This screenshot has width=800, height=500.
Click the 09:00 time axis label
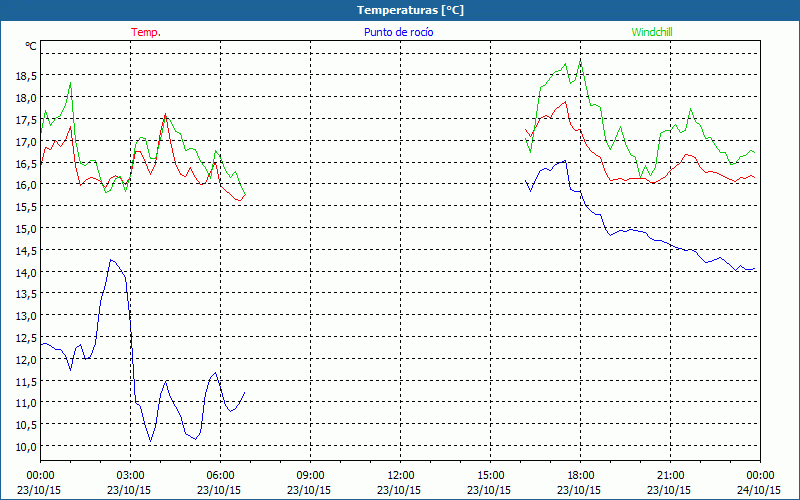[x=310, y=476]
